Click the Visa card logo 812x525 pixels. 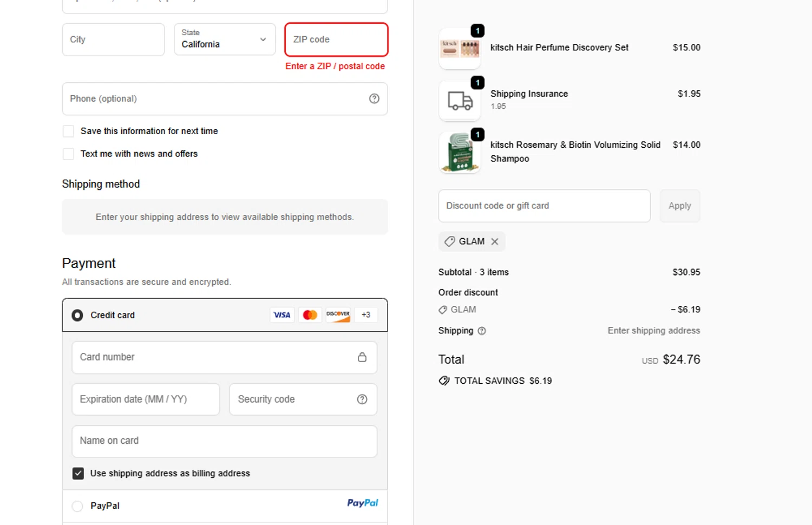coord(282,315)
